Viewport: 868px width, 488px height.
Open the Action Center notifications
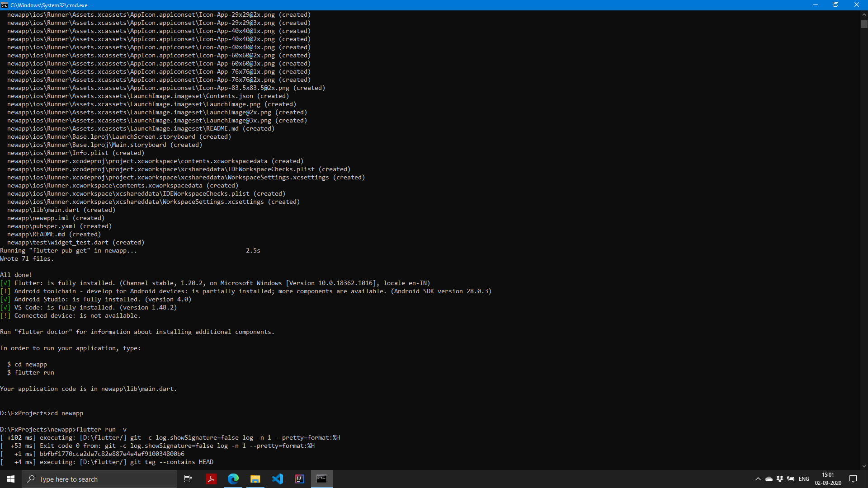pyautogui.click(x=854, y=479)
